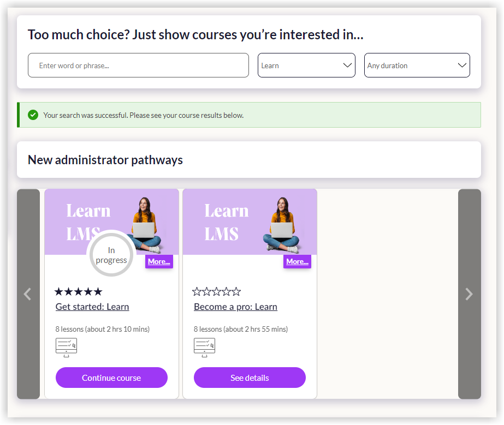Expand the Any duration dropdown
This screenshot has width=504, height=425.
click(417, 65)
